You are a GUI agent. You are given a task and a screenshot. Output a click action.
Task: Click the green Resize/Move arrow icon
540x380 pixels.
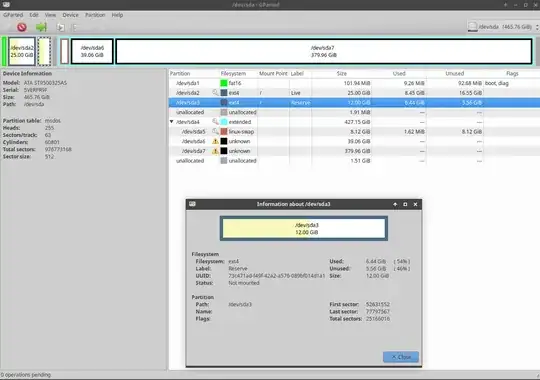pyautogui.click(x=41, y=27)
